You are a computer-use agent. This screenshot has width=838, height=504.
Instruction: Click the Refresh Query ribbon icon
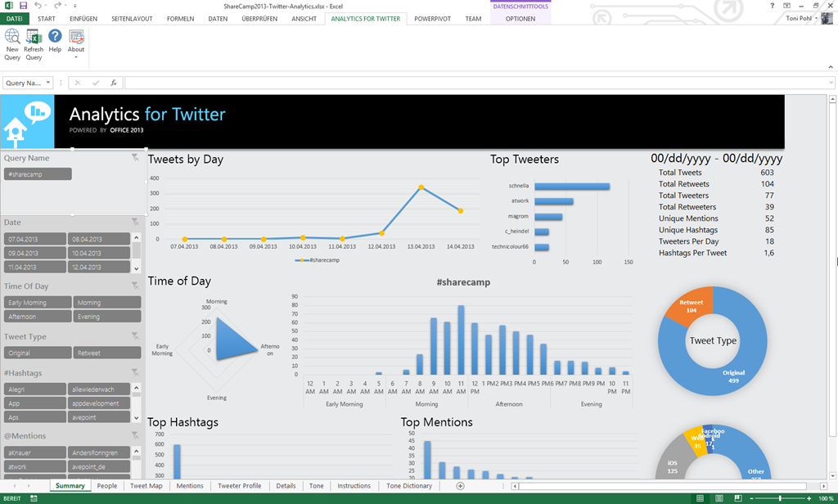coord(34,45)
